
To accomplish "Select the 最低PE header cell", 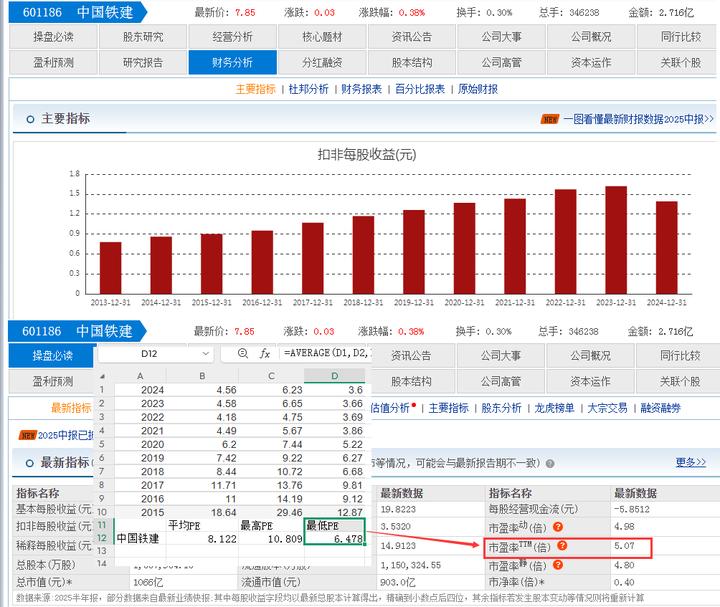I will pos(335,525).
